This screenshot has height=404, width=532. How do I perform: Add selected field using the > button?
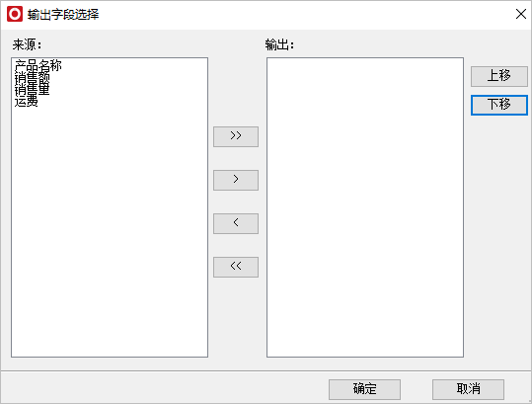tap(236, 180)
